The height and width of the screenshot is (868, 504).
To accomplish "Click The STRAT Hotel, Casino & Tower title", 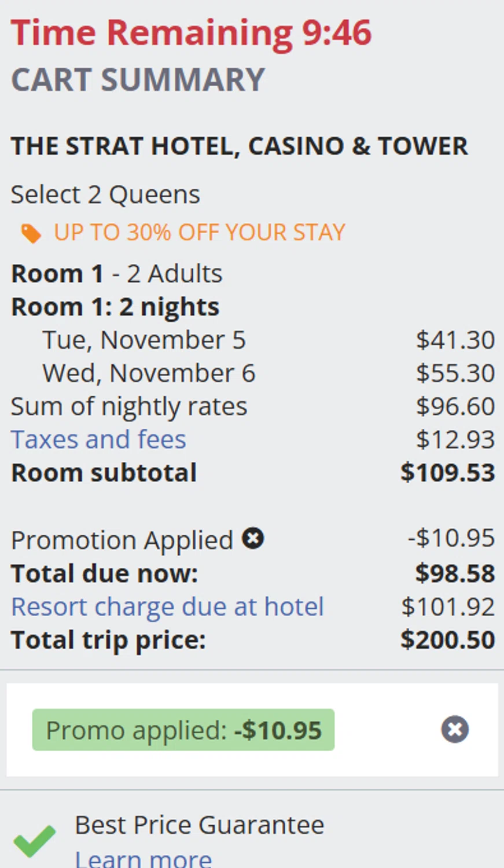I will (239, 146).
